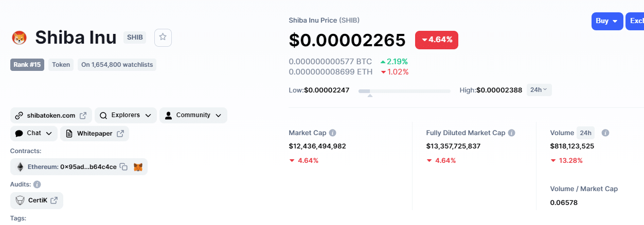Click the Ethereum diamond logo in contracts
This screenshot has width=644, height=225.
point(20,167)
